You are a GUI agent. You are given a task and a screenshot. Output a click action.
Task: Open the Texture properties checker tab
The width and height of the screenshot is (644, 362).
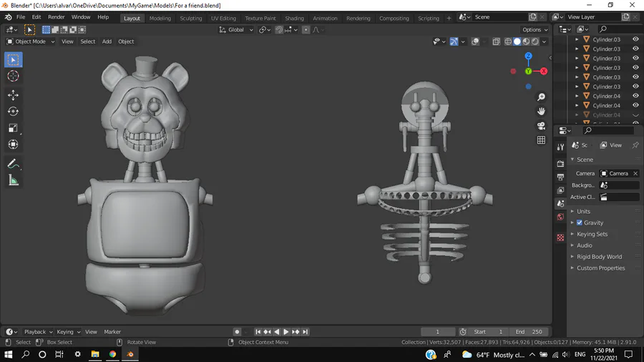560,238
